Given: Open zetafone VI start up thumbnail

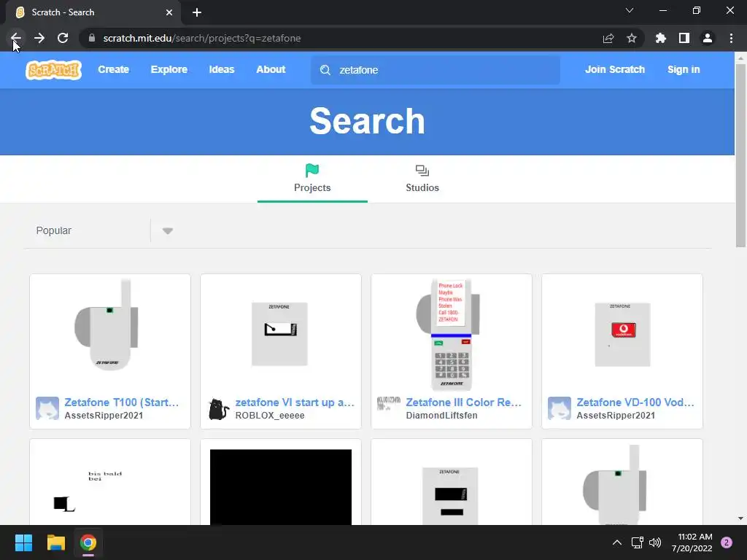Looking at the screenshot, I should 281,334.
